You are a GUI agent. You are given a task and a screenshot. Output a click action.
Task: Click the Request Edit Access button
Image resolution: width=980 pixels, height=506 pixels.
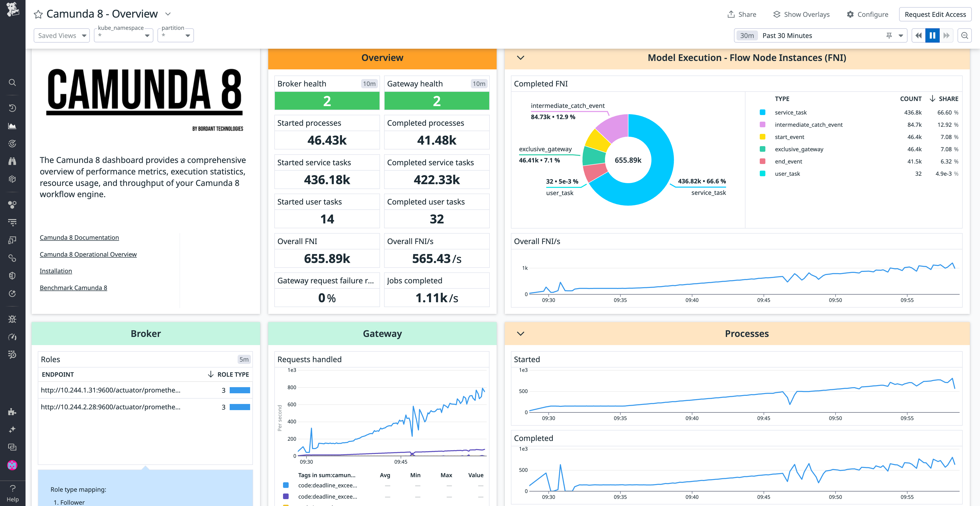click(935, 15)
